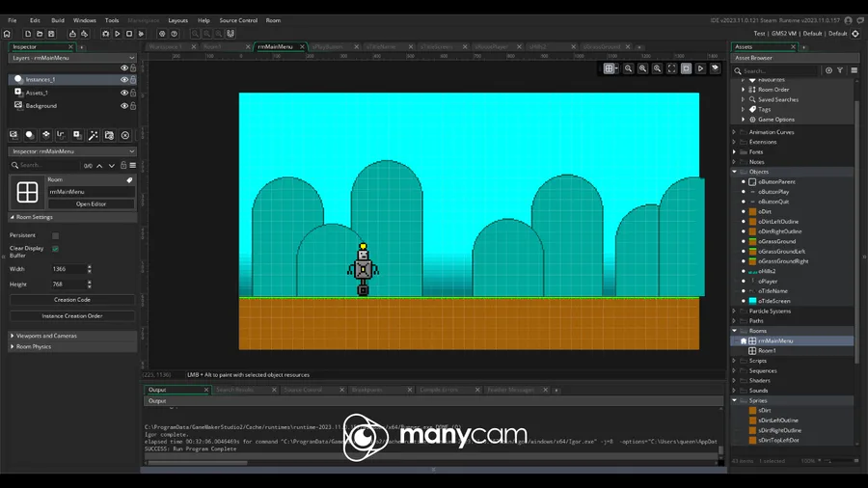Viewport: 868px width, 488px height.
Task: Create a new background layer
Action: (14, 135)
